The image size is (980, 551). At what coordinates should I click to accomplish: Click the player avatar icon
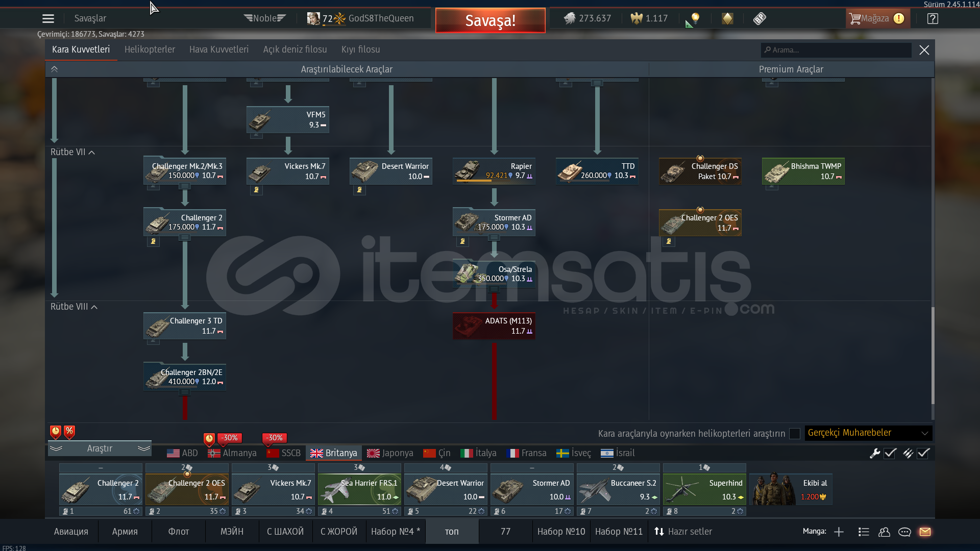[313, 19]
